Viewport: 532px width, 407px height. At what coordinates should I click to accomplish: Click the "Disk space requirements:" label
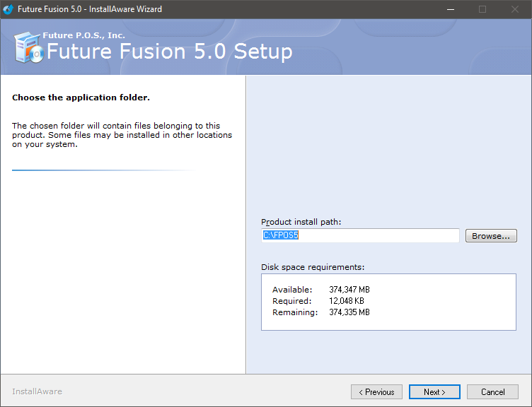[313, 267]
